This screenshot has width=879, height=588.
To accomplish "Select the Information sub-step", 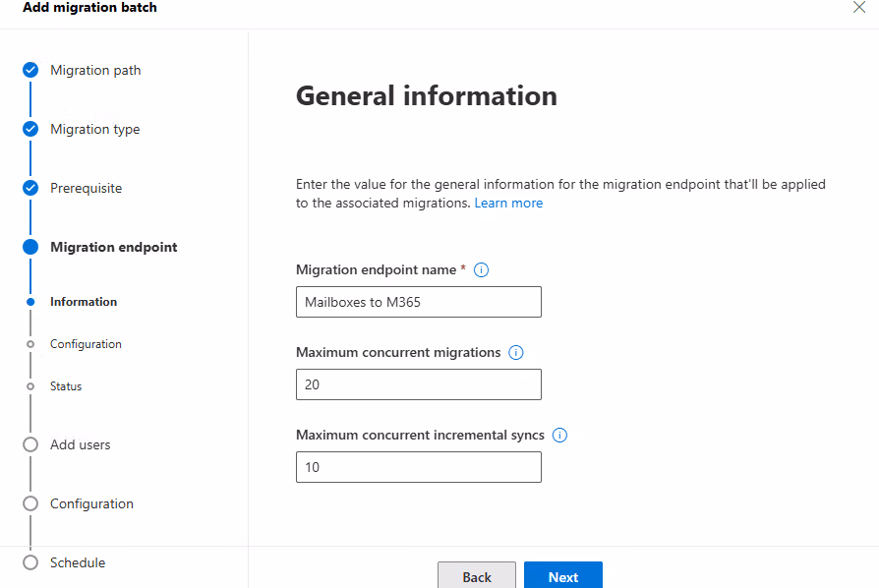I will [x=84, y=302].
